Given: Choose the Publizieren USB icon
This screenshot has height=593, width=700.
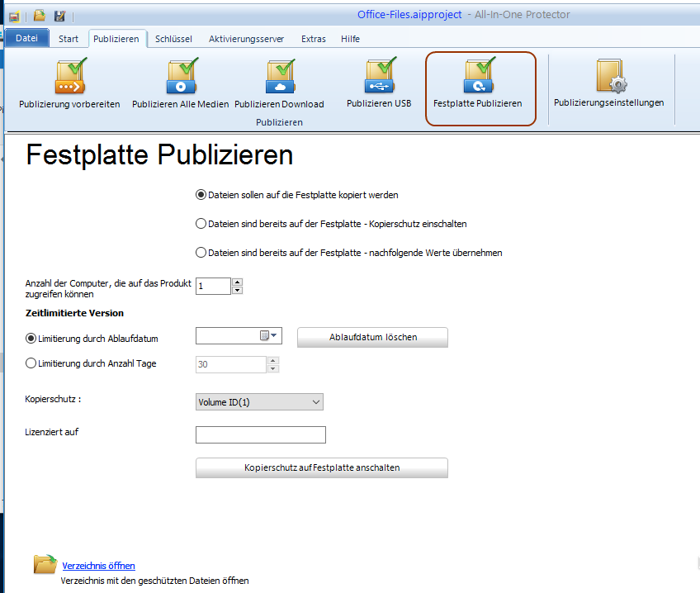Looking at the screenshot, I should click(379, 77).
